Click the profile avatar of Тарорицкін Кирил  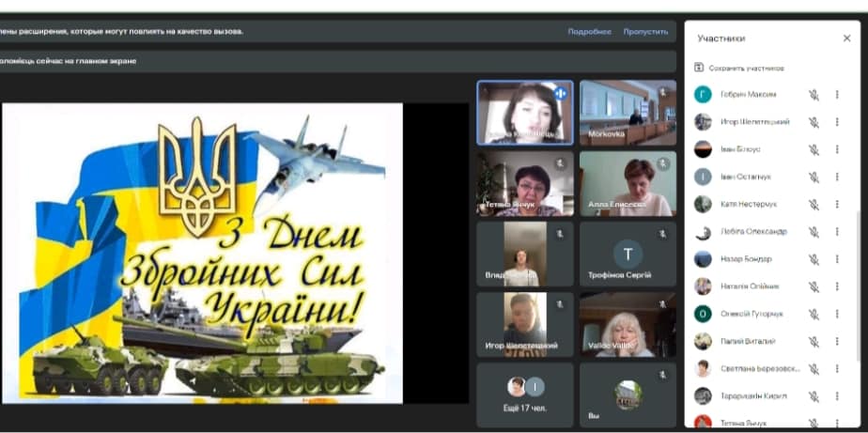pos(703,396)
